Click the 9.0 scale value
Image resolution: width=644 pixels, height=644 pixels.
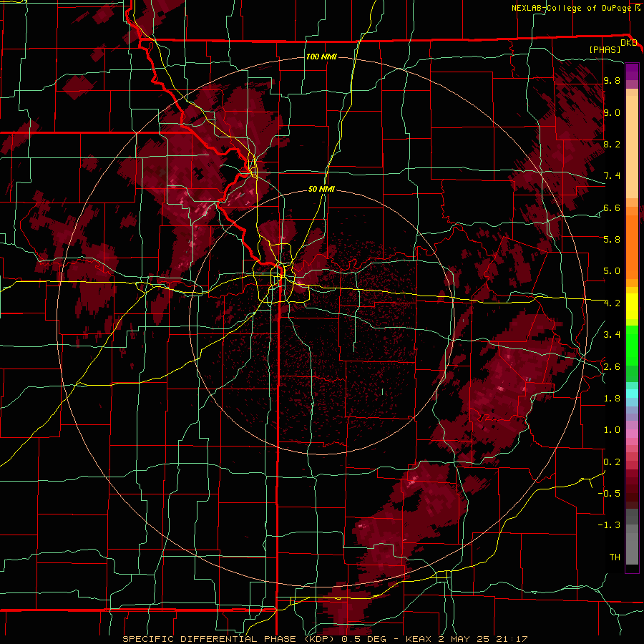point(612,112)
